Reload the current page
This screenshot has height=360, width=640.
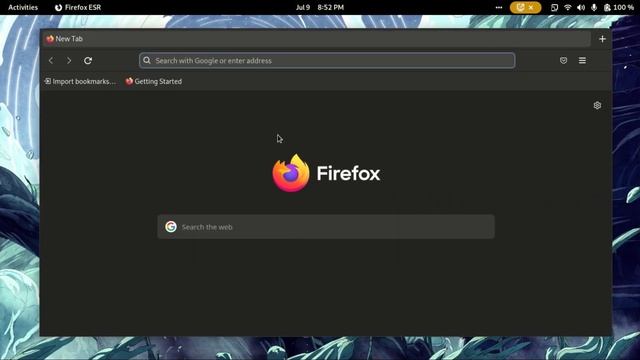click(x=88, y=60)
